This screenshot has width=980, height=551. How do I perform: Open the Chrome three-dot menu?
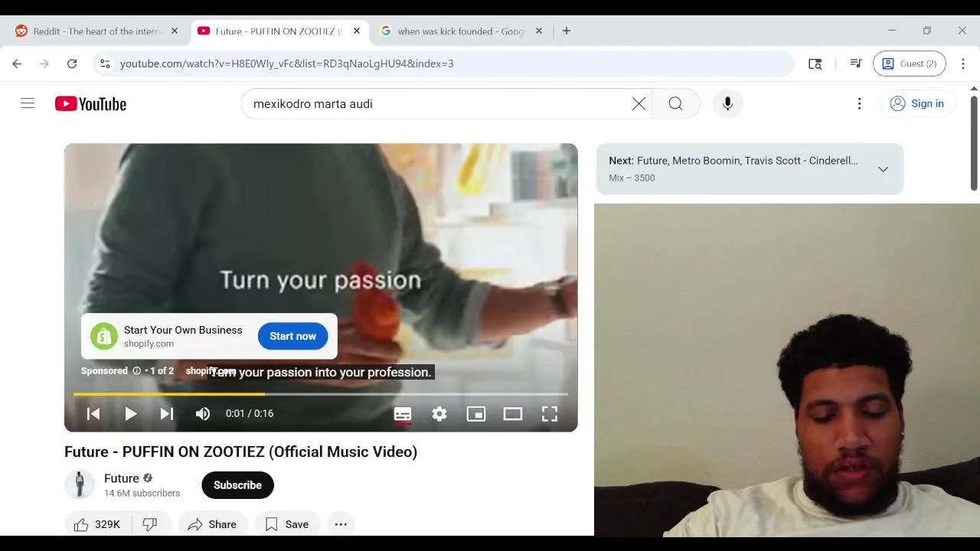coord(963,64)
